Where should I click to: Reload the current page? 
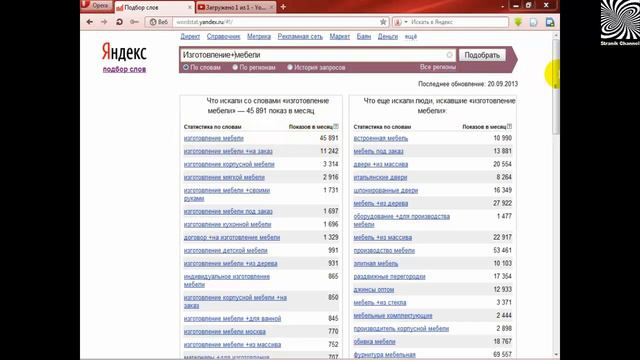click(119, 22)
